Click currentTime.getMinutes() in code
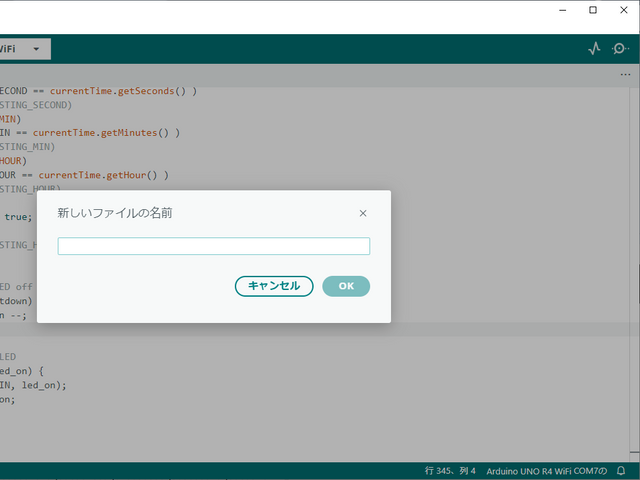The height and width of the screenshot is (480, 640). (x=101, y=133)
